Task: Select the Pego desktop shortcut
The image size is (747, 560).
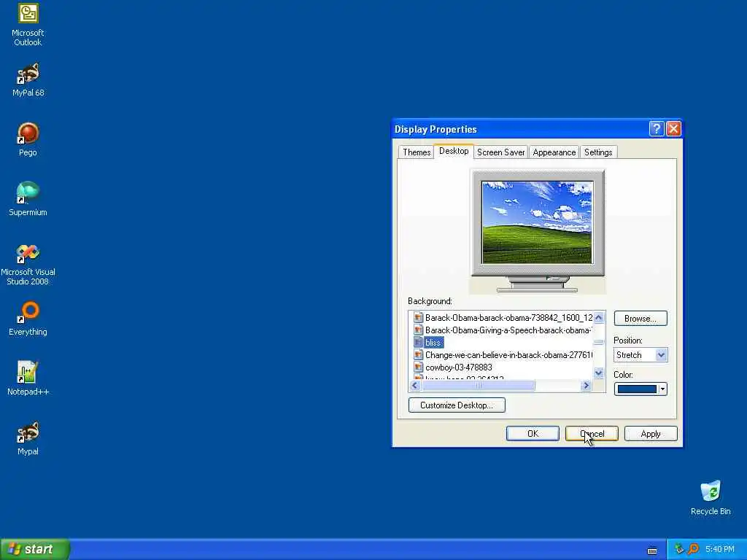Action: click(28, 139)
